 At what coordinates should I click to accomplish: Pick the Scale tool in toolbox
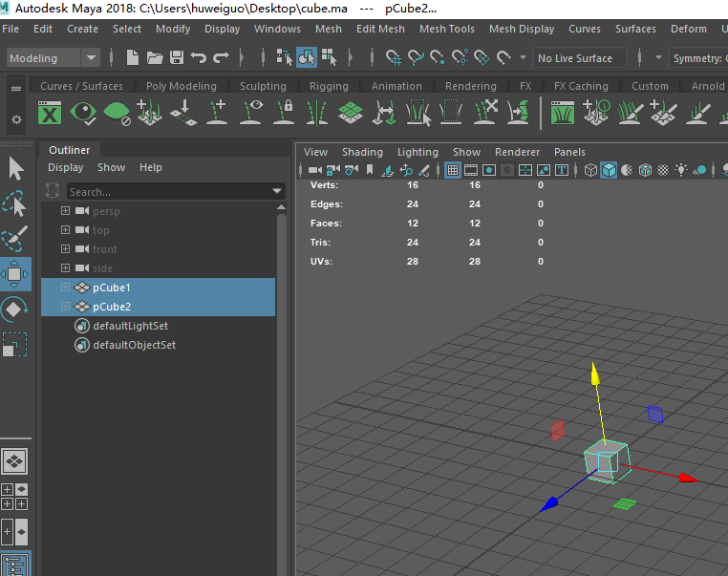coord(16,345)
